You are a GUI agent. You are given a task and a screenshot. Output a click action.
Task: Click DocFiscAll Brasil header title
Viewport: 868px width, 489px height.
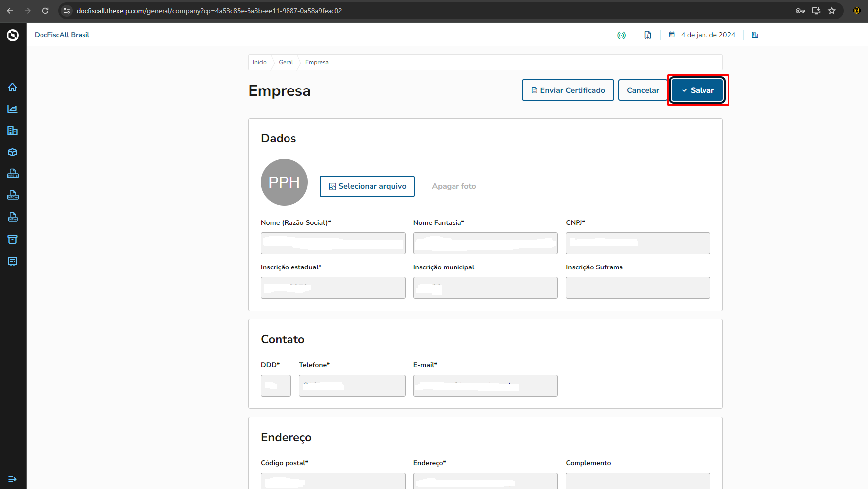pyautogui.click(x=62, y=35)
